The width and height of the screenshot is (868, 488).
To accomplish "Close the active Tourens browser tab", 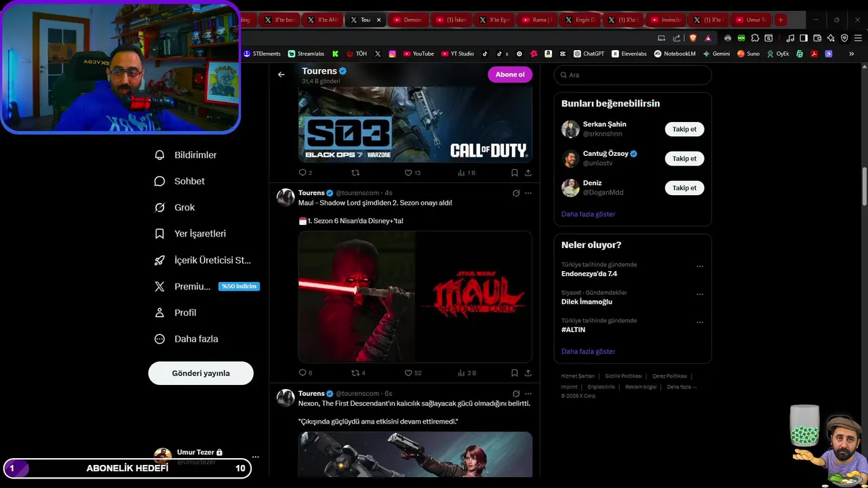I will click(x=378, y=20).
